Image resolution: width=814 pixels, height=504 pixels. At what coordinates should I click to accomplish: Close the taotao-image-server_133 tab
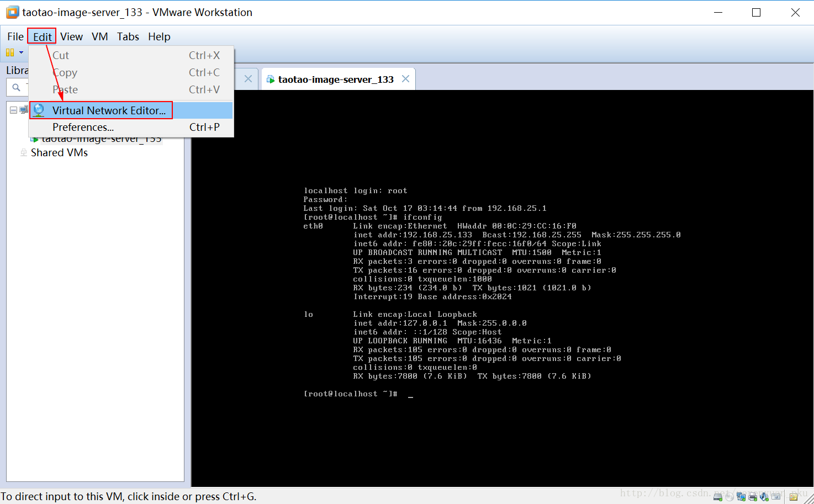coord(405,79)
